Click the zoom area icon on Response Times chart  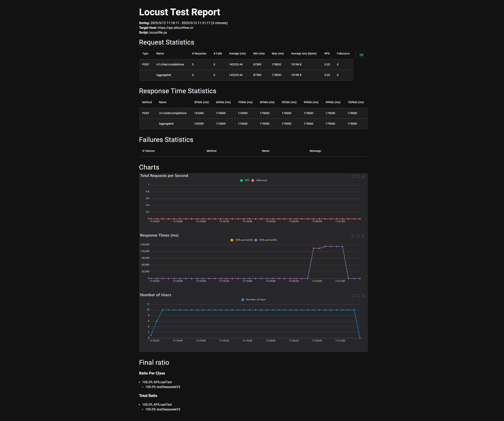pos(353,236)
